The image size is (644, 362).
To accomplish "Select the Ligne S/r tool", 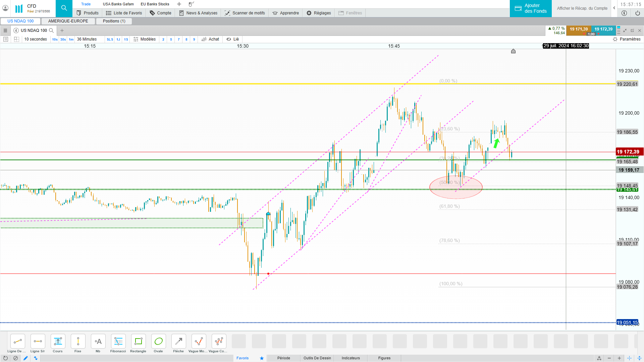I will coord(38,342).
